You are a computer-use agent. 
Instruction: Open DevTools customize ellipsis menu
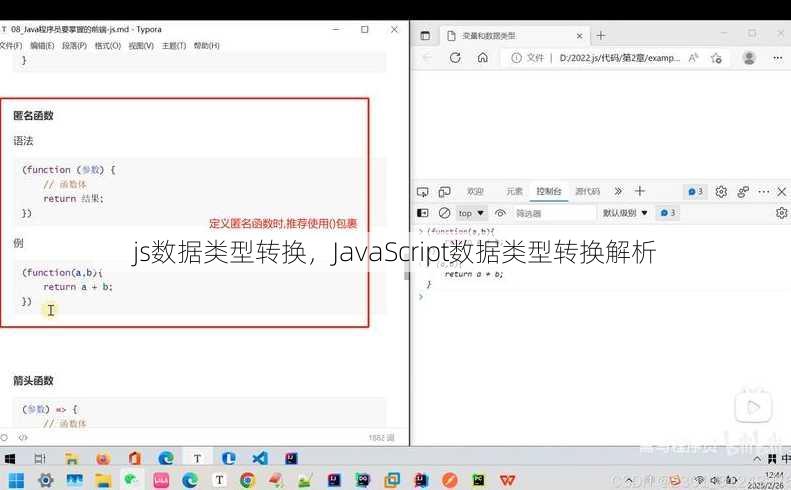pyautogui.click(x=764, y=192)
